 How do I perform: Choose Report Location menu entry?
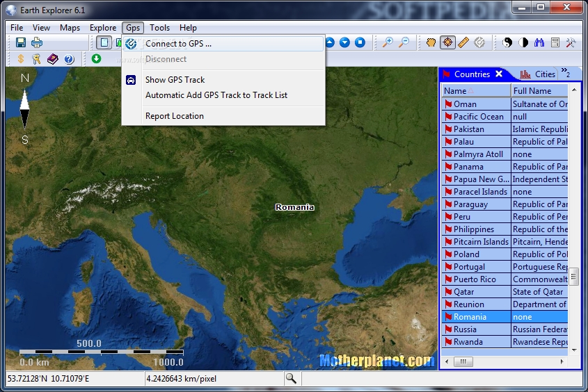(x=223, y=116)
